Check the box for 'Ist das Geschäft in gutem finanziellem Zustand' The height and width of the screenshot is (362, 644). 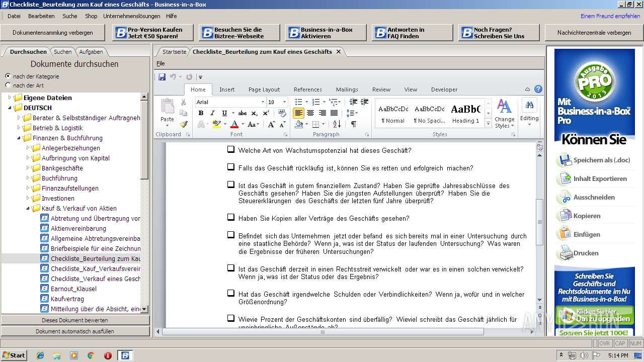(230, 185)
